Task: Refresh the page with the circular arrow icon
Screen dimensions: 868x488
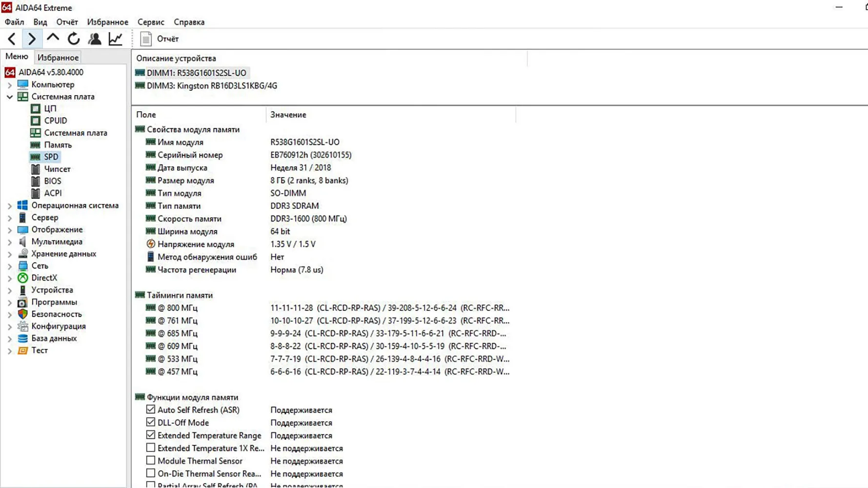Action: click(x=74, y=39)
